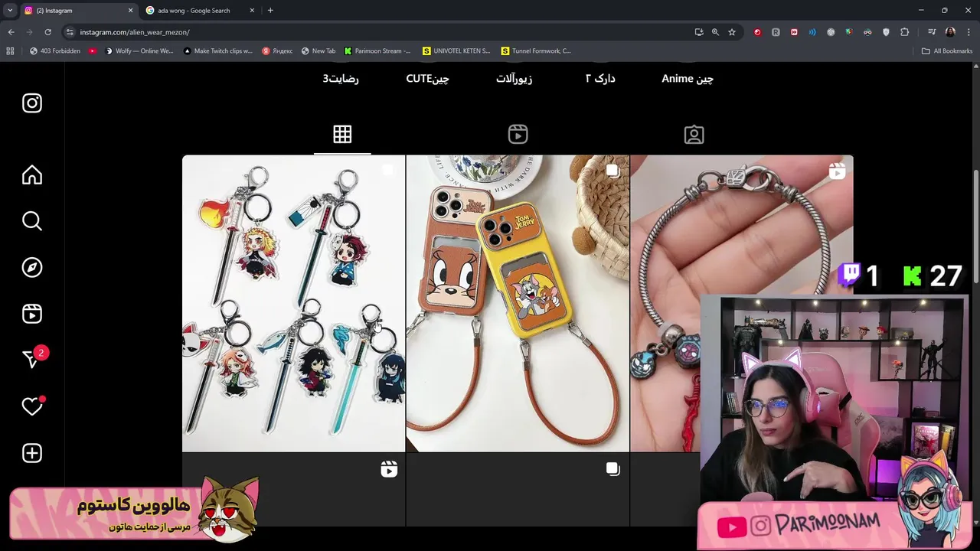Open the '403 Forbidden' bookmark
The height and width of the screenshot is (551, 980).
[54, 51]
